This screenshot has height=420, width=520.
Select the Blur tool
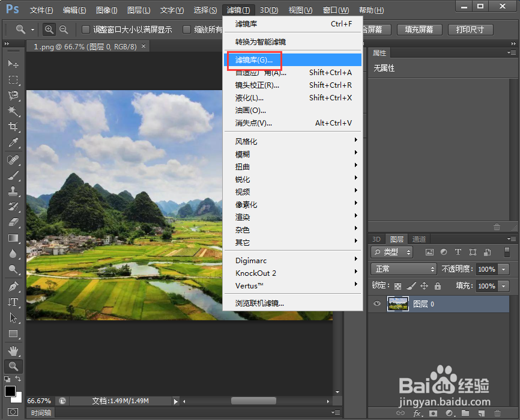coord(13,254)
